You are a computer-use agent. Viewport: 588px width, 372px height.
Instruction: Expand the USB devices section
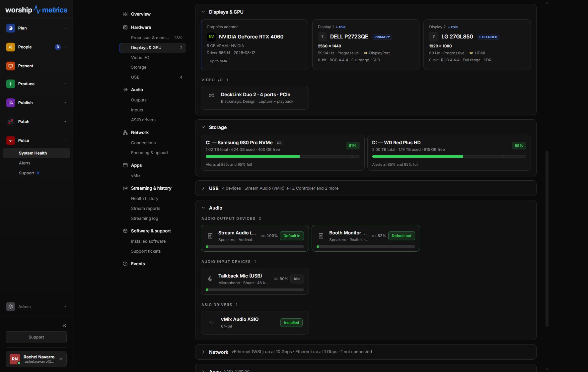[x=203, y=188]
